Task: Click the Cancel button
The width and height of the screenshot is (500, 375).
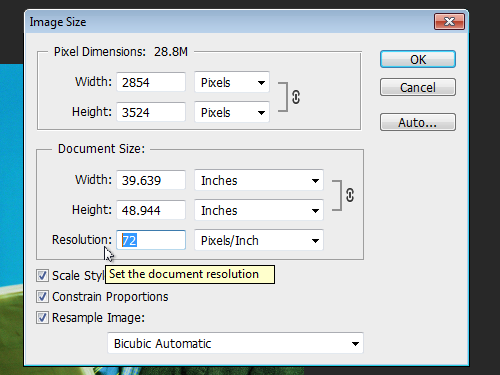Action: point(418,87)
